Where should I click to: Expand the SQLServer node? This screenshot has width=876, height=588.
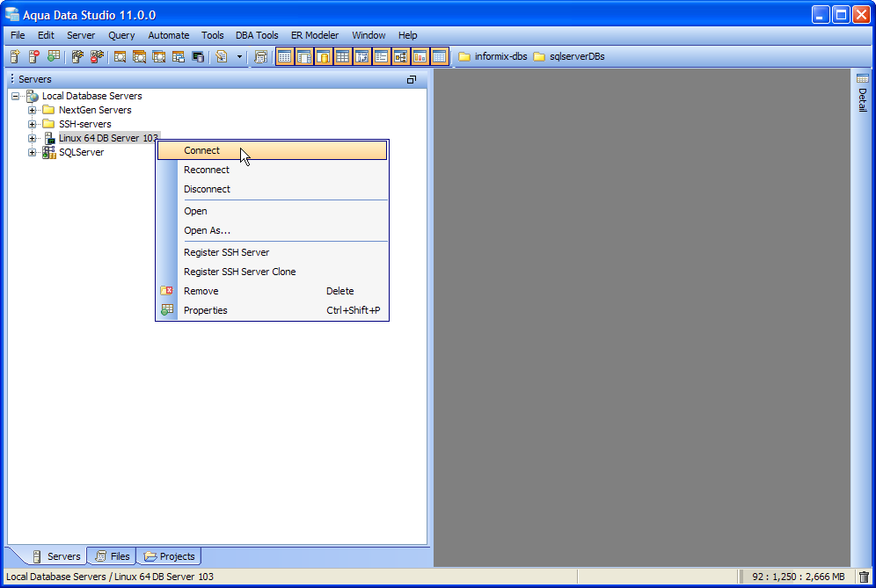(x=32, y=152)
